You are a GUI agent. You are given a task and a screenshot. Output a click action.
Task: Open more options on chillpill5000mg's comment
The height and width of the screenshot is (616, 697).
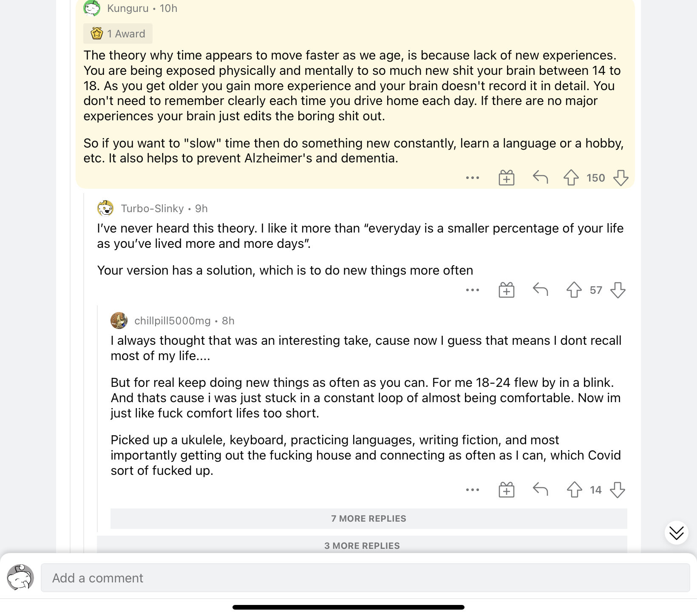[473, 490]
